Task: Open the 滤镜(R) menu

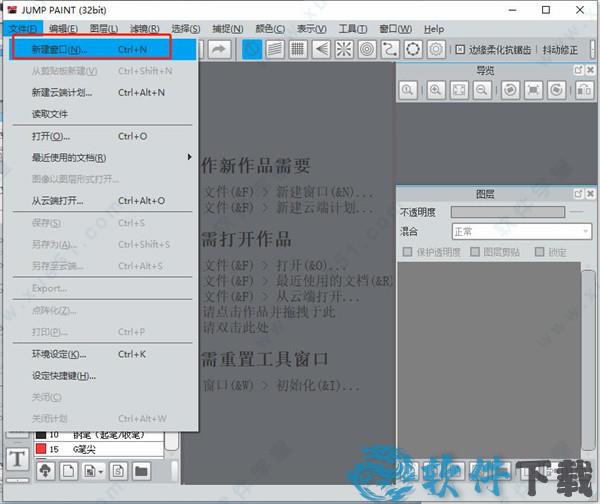Action: point(145,29)
